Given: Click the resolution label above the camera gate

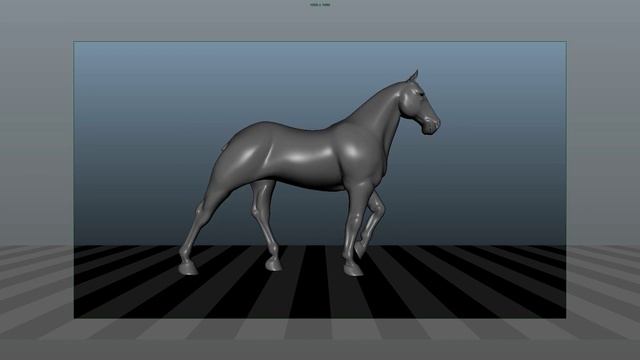Looking at the screenshot, I should point(320,5).
